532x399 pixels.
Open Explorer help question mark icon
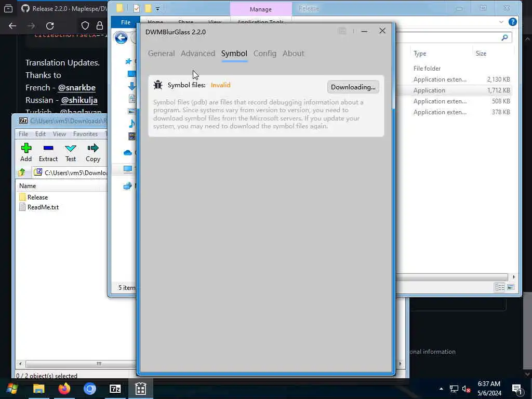(x=512, y=22)
